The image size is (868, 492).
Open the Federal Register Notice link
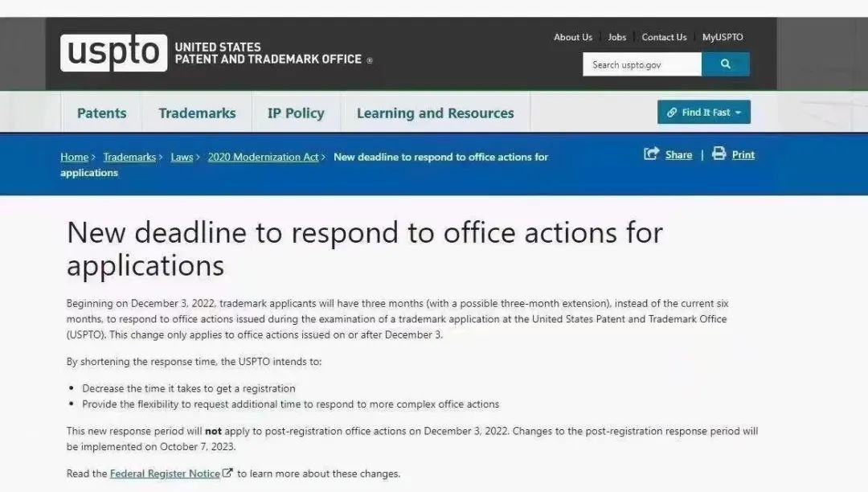(165, 474)
